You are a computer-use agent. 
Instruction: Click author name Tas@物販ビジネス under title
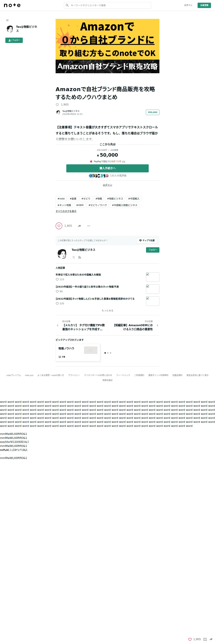pos(71,111)
